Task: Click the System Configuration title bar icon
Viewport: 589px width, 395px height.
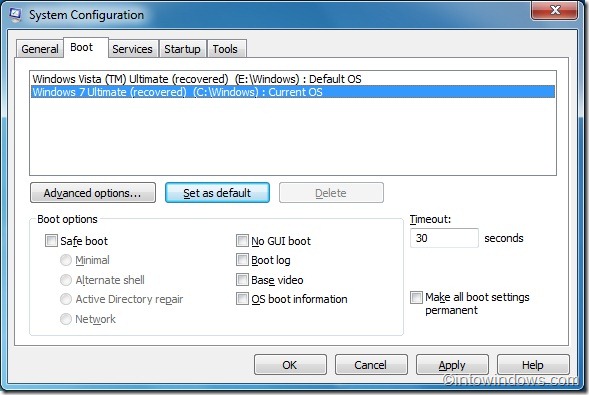Action: 15,15
